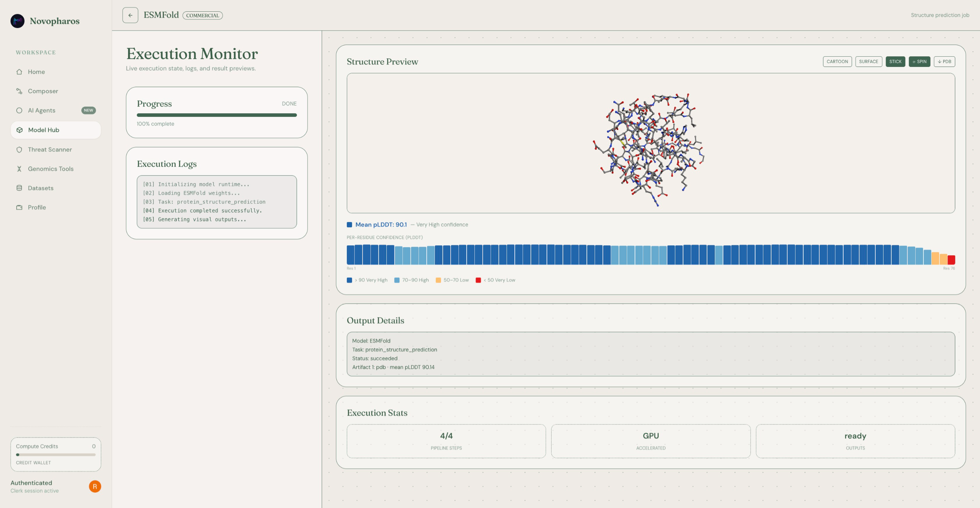Enable CARTOON representation

click(837, 61)
